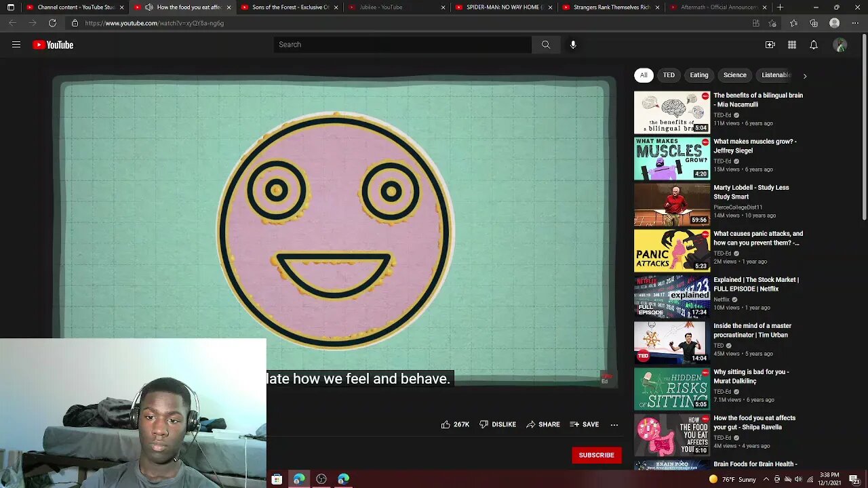Show more filter chips with right arrow
Screen dimensions: 868x488
805,76
